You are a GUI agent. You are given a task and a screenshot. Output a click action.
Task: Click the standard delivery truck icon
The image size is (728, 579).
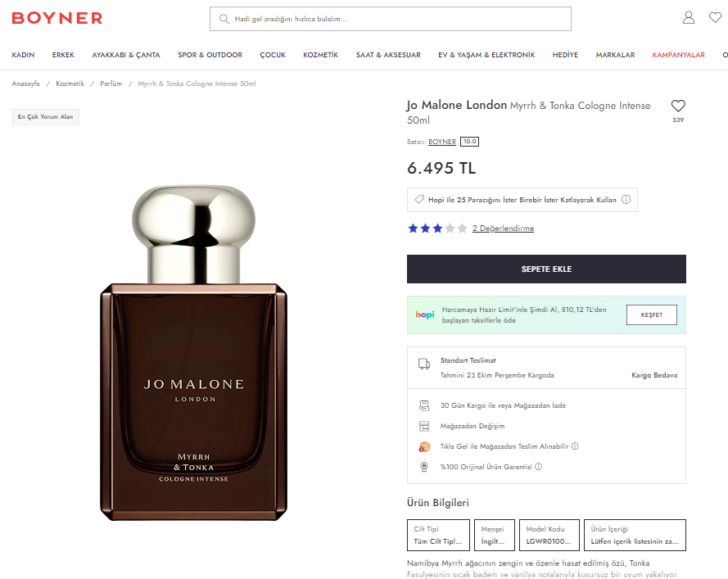point(424,364)
